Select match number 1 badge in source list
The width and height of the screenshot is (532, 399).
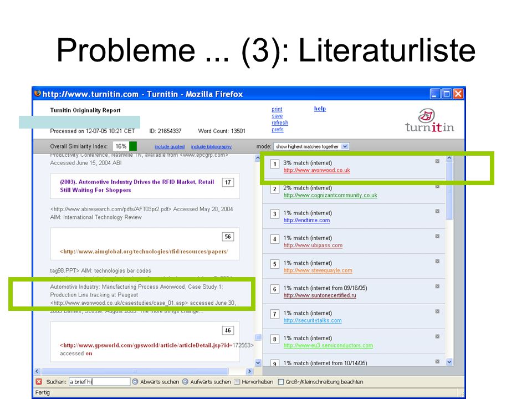275,164
